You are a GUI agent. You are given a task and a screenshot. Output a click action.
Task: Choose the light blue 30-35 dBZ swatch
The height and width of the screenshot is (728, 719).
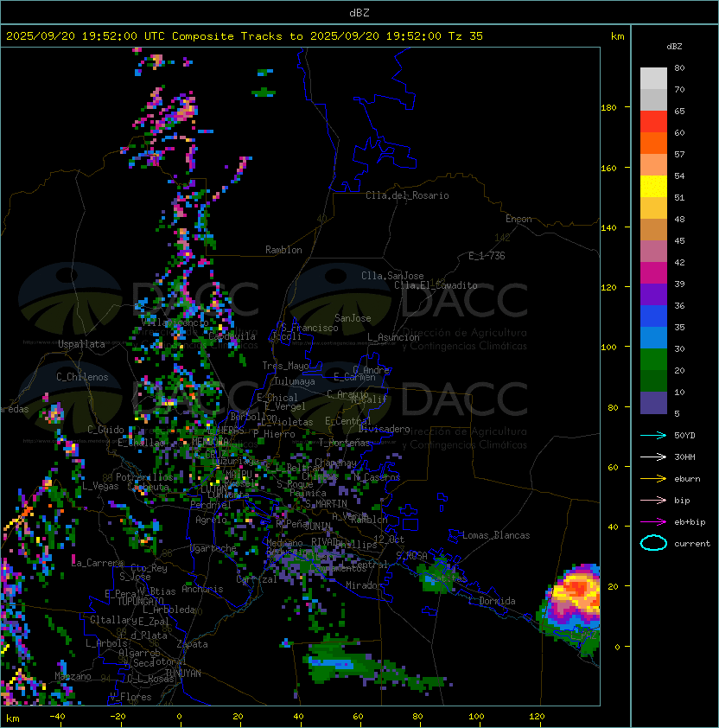(x=653, y=338)
